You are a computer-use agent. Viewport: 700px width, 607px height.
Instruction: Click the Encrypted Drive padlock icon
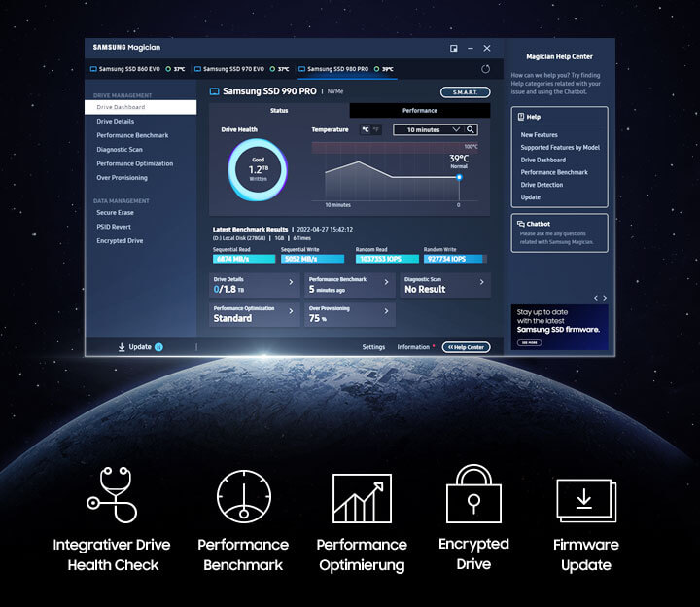(x=473, y=495)
